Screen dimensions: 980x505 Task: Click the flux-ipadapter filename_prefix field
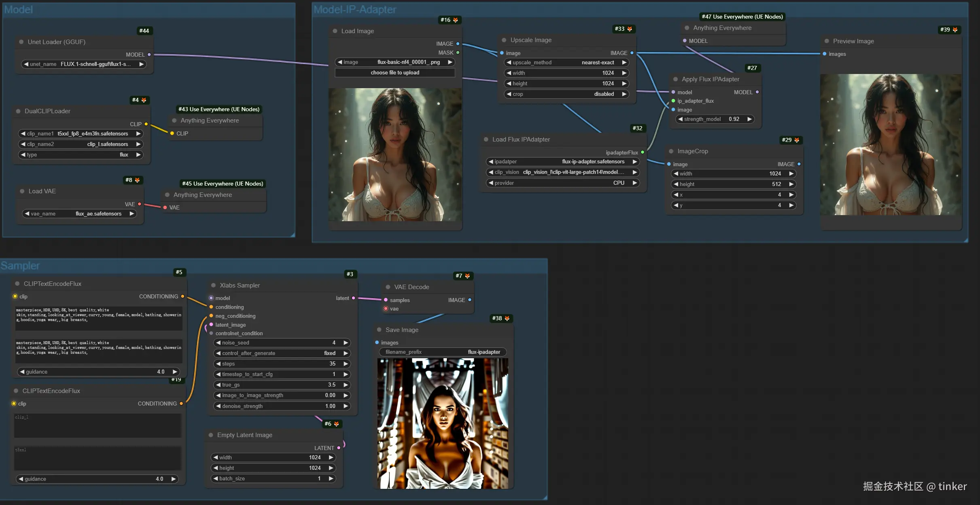443,352
